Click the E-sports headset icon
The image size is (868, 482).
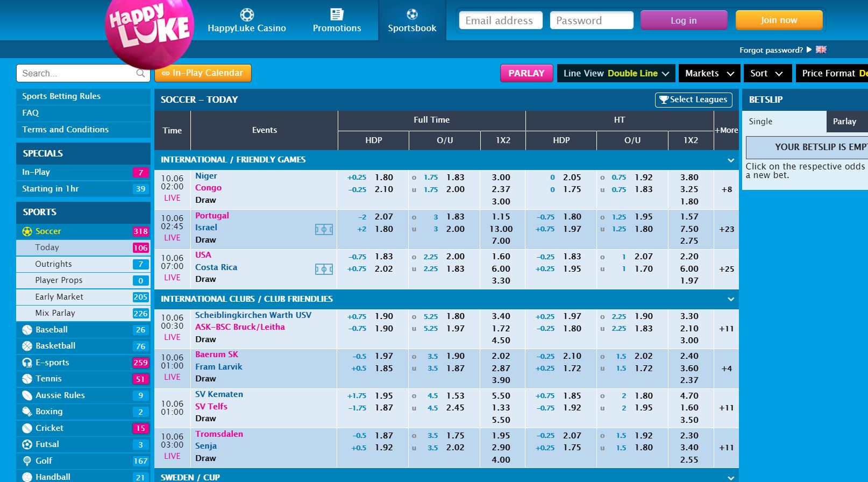[27, 363]
